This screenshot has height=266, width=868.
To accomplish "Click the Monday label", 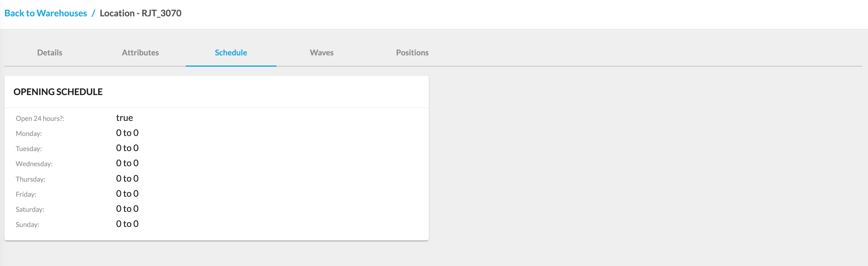I will point(29,134).
